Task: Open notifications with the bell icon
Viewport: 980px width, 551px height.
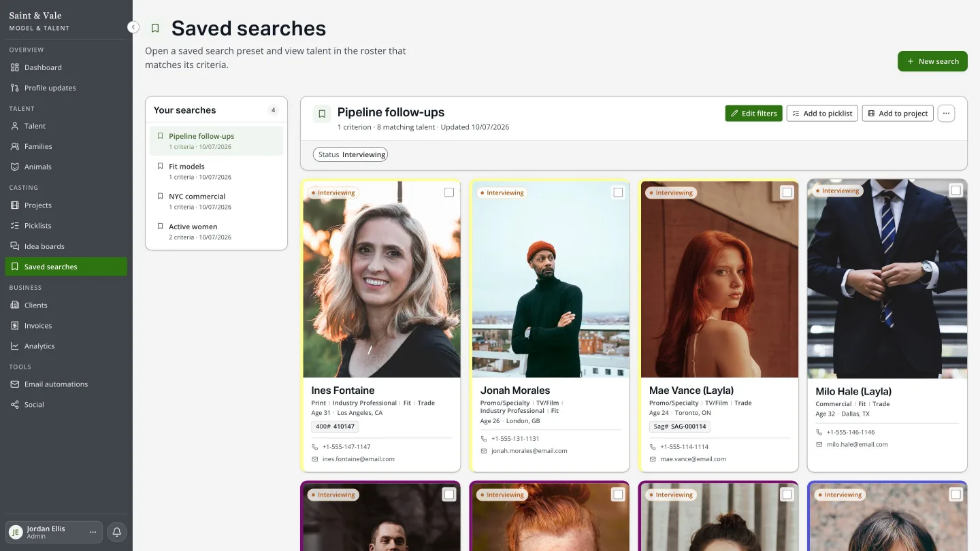Action: pyautogui.click(x=116, y=532)
